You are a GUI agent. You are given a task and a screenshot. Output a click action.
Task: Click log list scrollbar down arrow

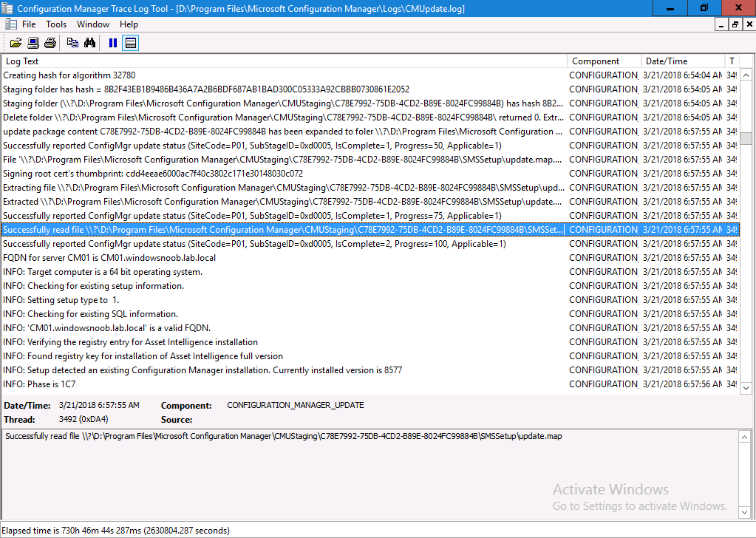pyautogui.click(x=746, y=387)
